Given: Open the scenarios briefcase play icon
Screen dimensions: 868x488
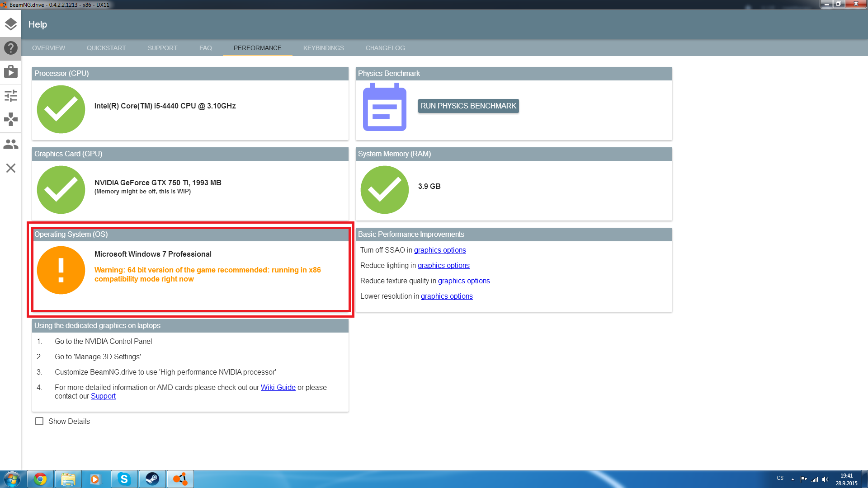Looking at the screenshot, I should click(11, 71).
